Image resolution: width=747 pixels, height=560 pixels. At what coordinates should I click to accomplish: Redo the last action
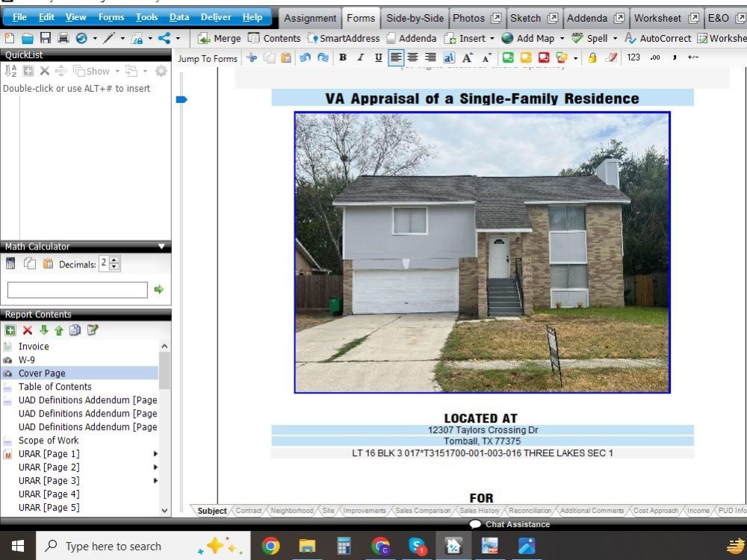[323, 58]
